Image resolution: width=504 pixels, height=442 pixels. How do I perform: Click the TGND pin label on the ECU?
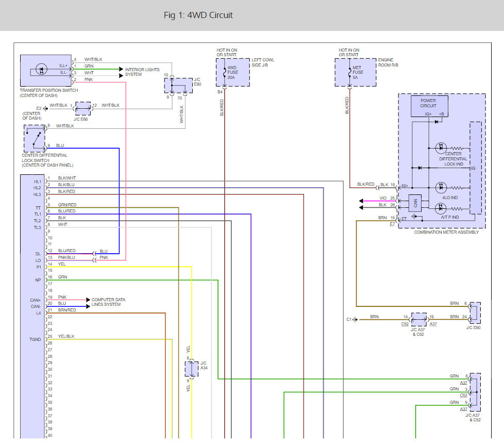35,339
